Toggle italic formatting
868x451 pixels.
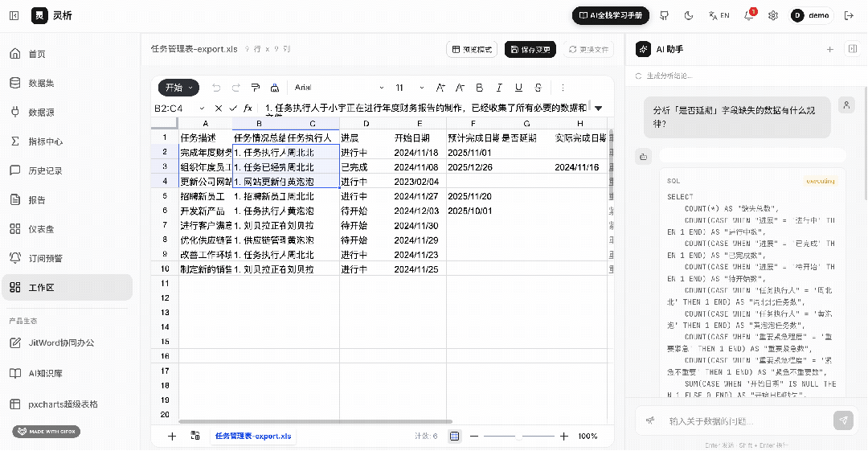499,88
